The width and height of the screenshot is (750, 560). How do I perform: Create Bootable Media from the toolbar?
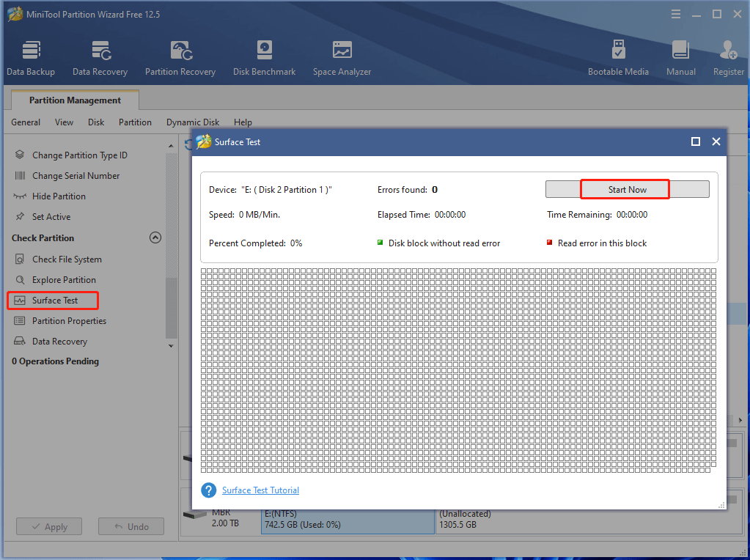point(618,58)
